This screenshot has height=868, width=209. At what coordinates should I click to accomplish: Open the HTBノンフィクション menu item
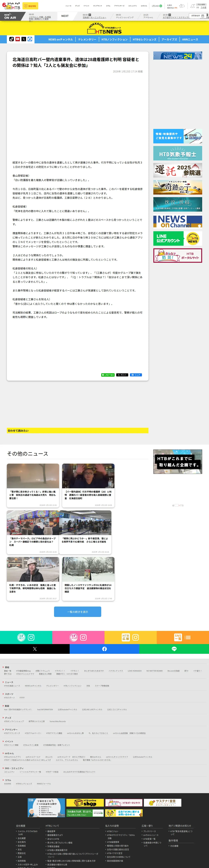pyautogui.click(x=114, y=39)
